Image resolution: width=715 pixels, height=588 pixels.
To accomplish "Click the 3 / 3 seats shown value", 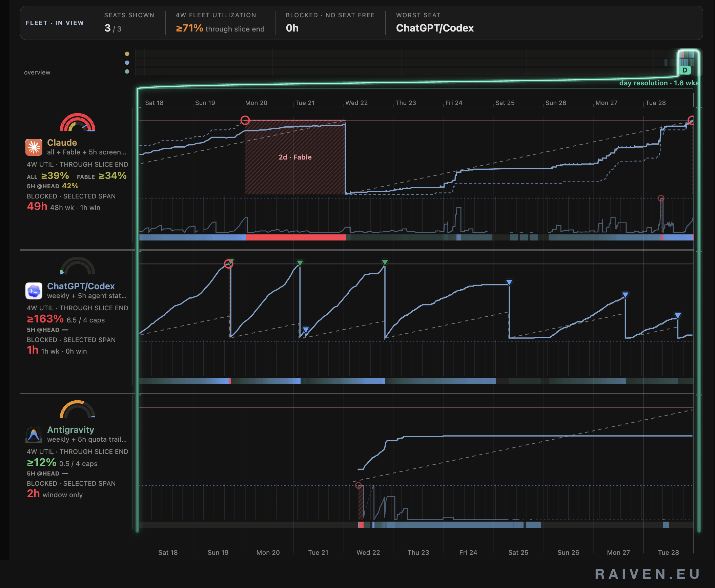I will click(x=113, y=28).
